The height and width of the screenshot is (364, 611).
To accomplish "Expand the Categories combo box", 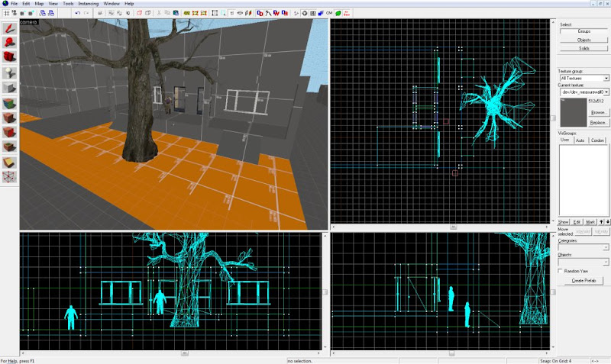I will click(584, 247).
